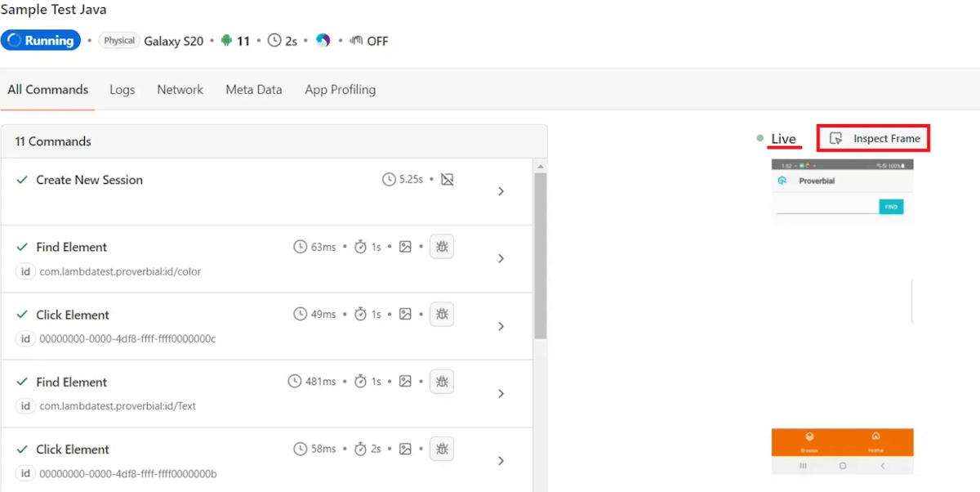The image size is (980, 492).
Task: Click the colorful browser icon in the status bar
Action: pyautogui.click(x=323, y=40)
